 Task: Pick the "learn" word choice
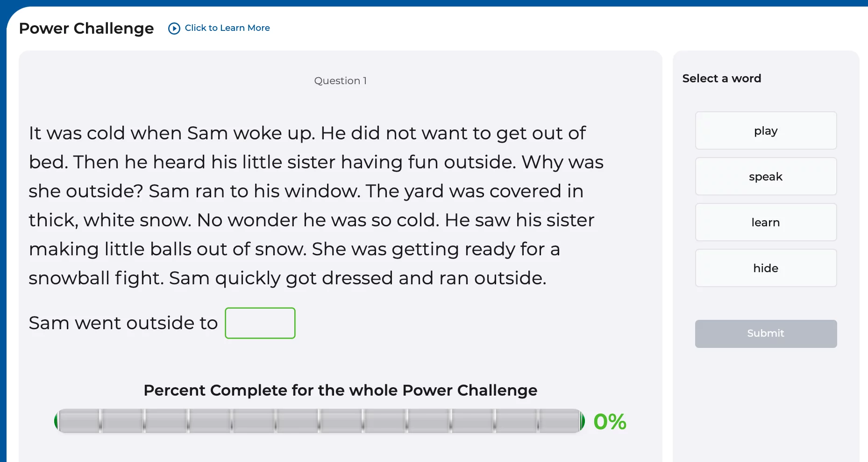click(x=765, y=223)
